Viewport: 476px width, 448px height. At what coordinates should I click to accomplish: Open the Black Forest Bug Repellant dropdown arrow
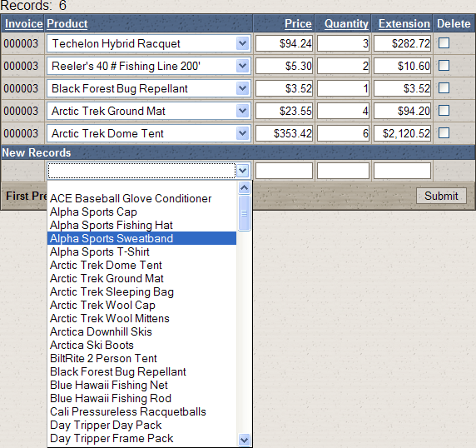(242, 88)
